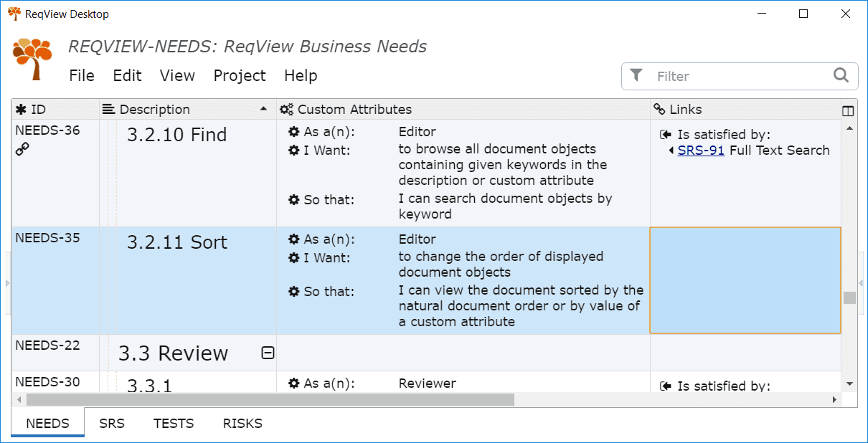Click the search magnifier icon
The height and width of the screenshot is (443, 868).
click(x=841, y=75)
